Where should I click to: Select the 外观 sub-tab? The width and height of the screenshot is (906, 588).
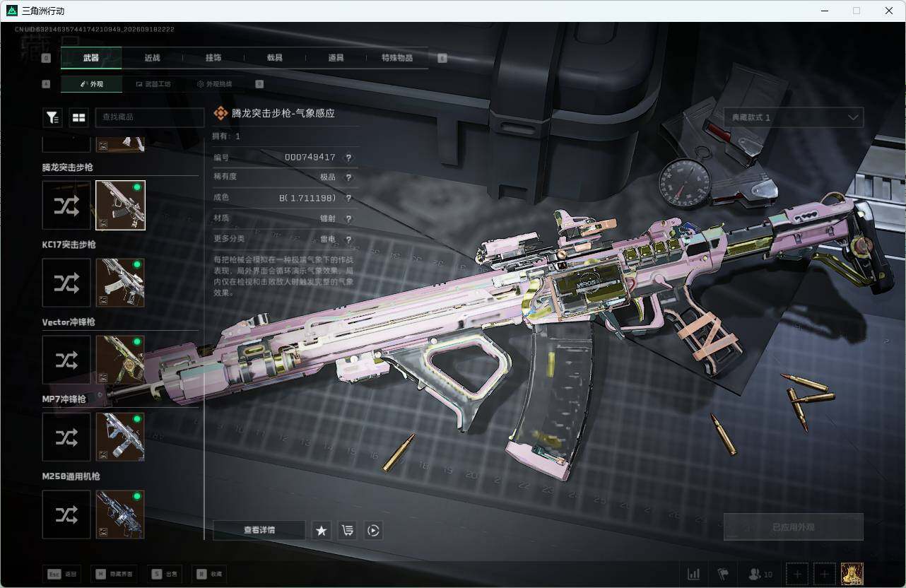pyautogui.click(x=92, y=84)
